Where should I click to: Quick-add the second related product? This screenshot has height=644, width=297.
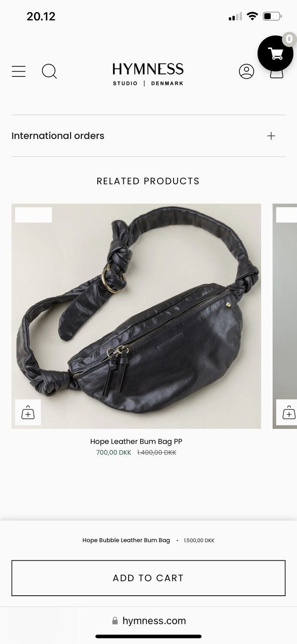pos(288,413)
